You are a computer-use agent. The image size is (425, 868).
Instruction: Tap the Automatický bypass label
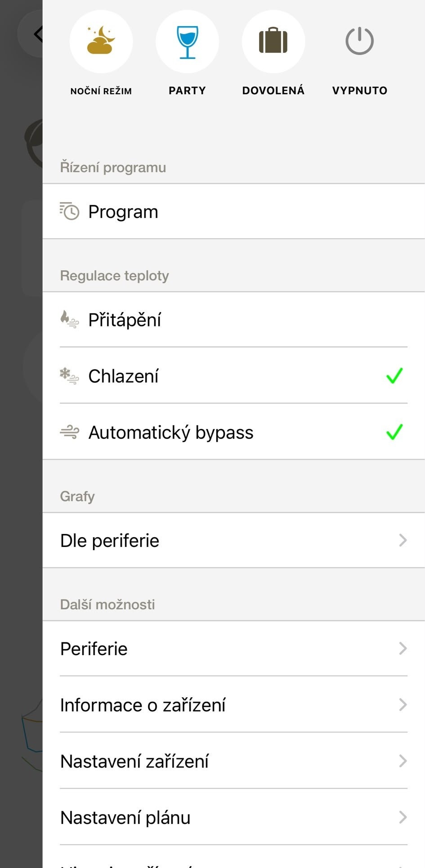[x=171, y=433]
